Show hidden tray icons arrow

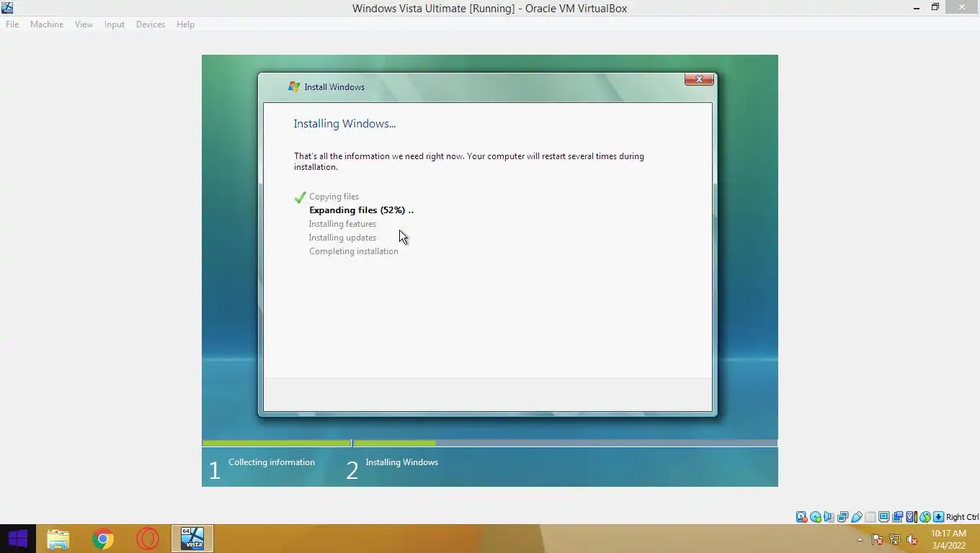[x=860, y=539]
